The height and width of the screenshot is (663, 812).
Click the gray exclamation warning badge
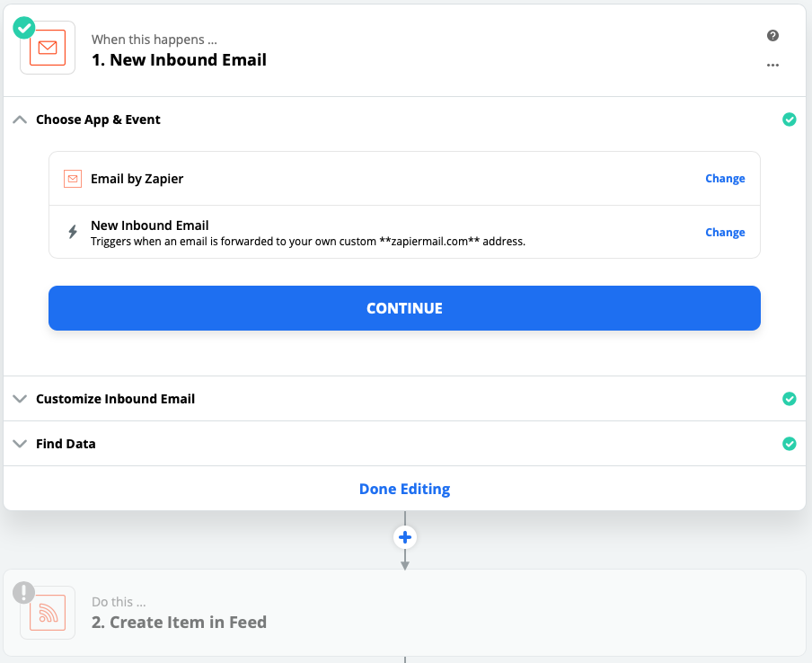pyautogui.click(x=24, y=592)
